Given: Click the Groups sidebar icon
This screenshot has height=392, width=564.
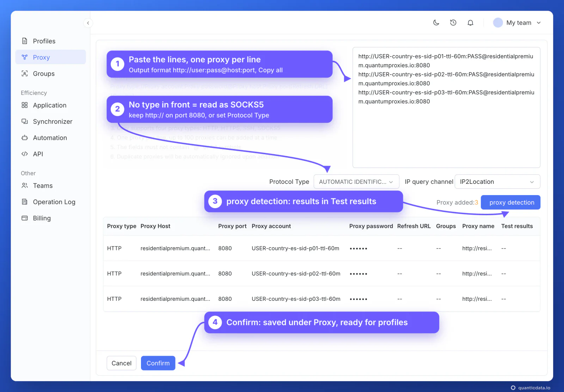Looking at the screenshot, I should tap(25, 73).
